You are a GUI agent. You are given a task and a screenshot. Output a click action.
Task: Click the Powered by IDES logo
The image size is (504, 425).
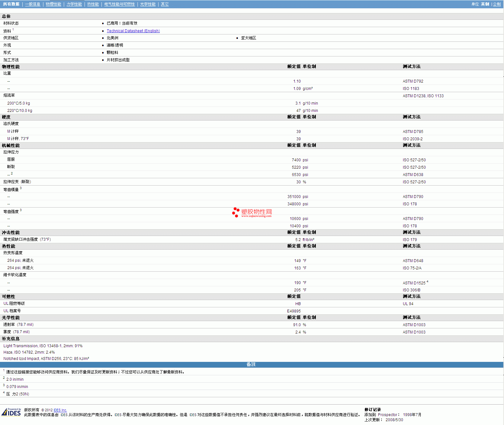11,412
